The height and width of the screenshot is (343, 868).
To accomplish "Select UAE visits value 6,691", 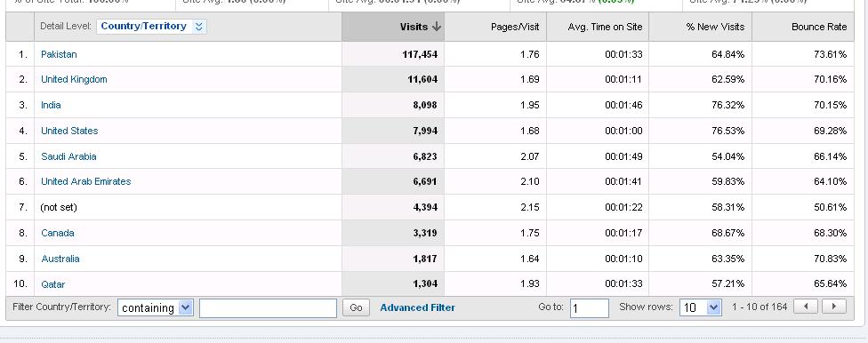I will (425, 181).
